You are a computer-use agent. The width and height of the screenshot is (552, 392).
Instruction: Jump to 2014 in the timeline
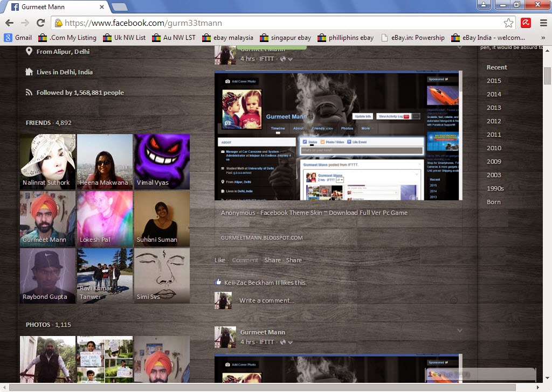(494, 94)
